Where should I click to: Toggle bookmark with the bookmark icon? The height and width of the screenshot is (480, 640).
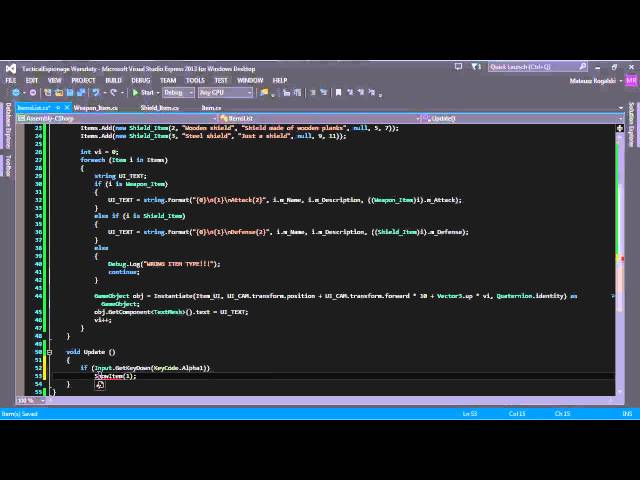pyautogui.click(x=338, y=93)
